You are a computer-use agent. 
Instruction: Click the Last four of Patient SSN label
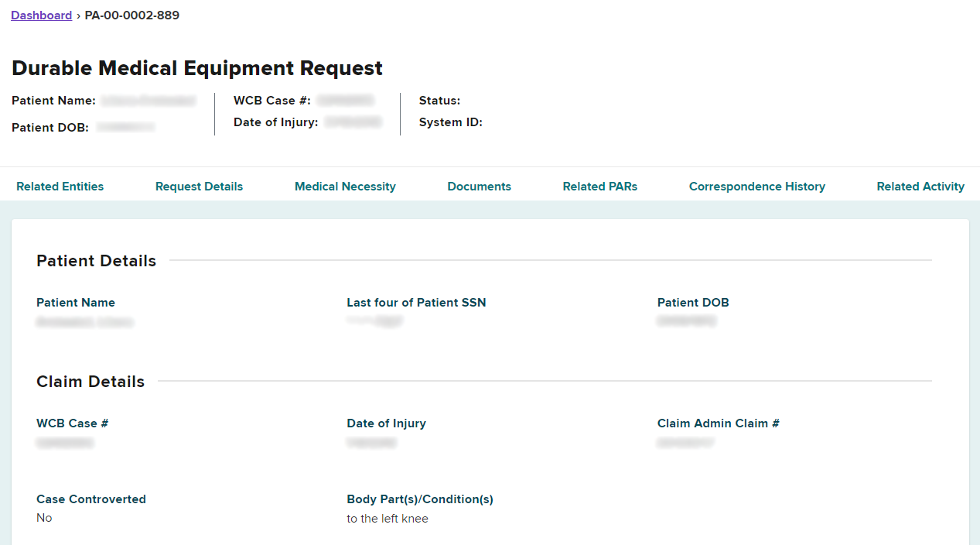tap(416, 303)
